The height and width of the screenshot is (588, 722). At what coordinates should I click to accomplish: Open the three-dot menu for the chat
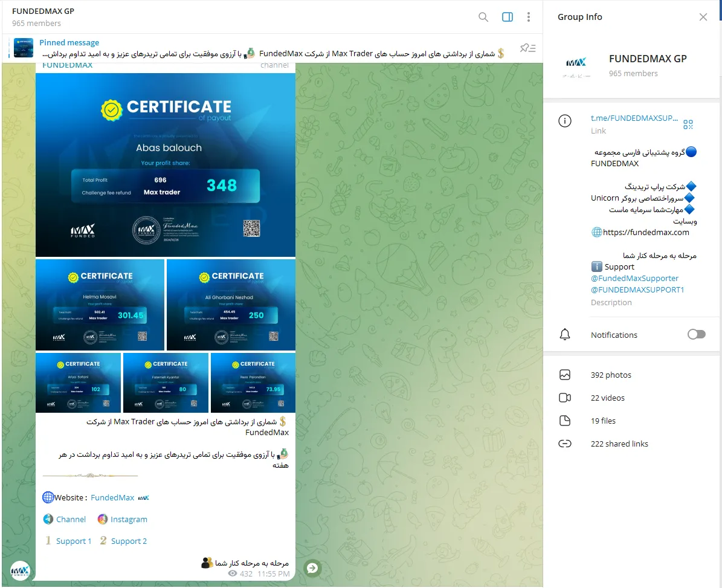[x=529, y=17]
